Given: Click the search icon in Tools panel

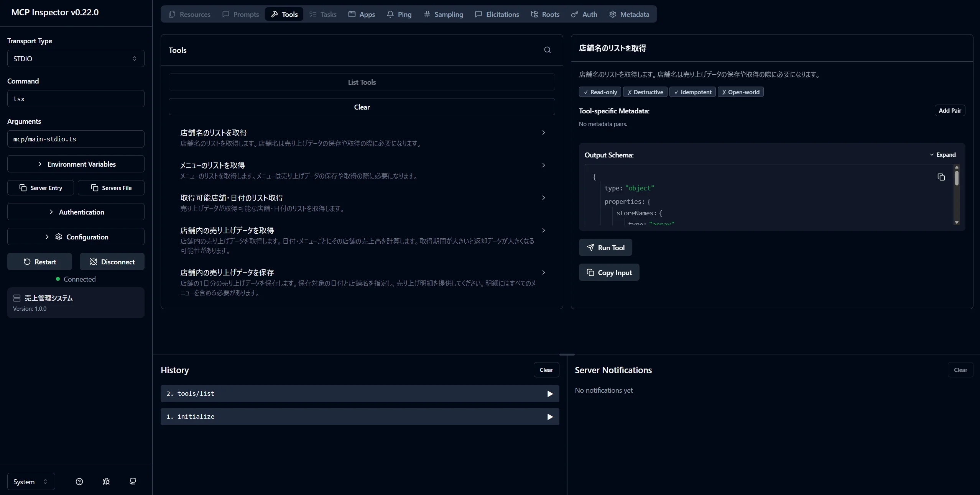Looking at the screenshot, I should (547, 50).
